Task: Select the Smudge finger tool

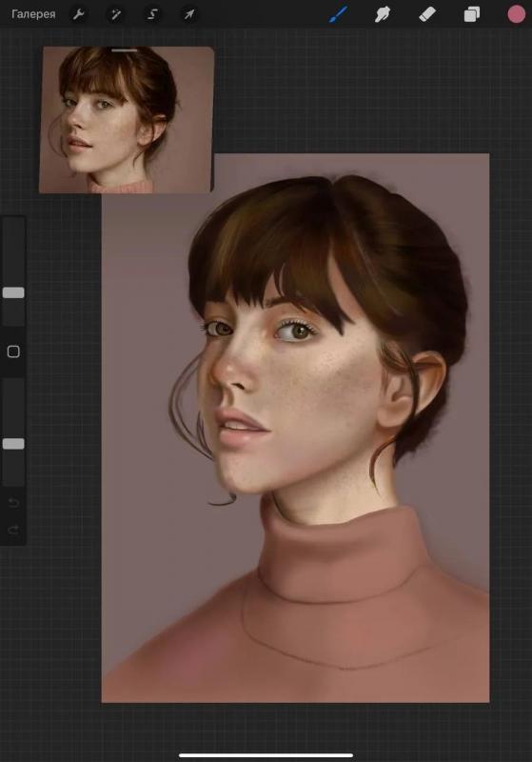Action: point(383,14)
